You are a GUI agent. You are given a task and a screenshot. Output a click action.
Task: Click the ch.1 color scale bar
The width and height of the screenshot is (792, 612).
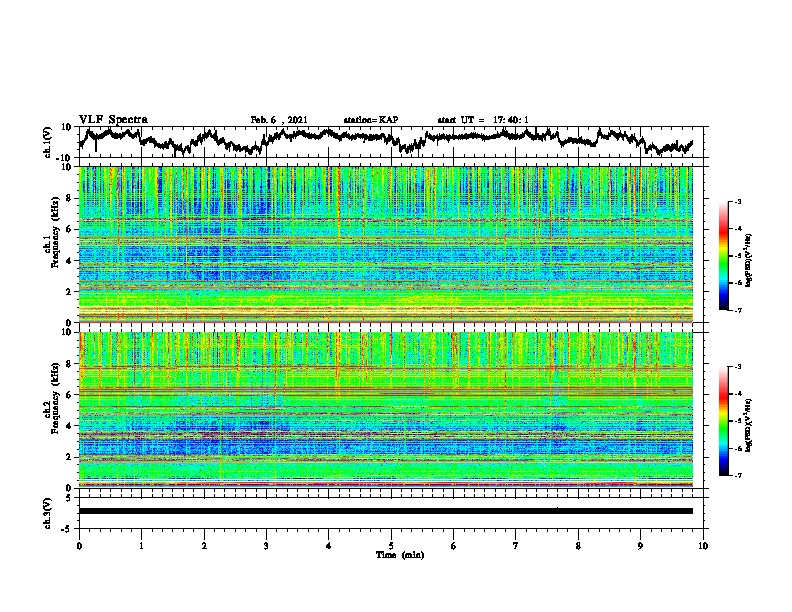[x=723, y=256]
